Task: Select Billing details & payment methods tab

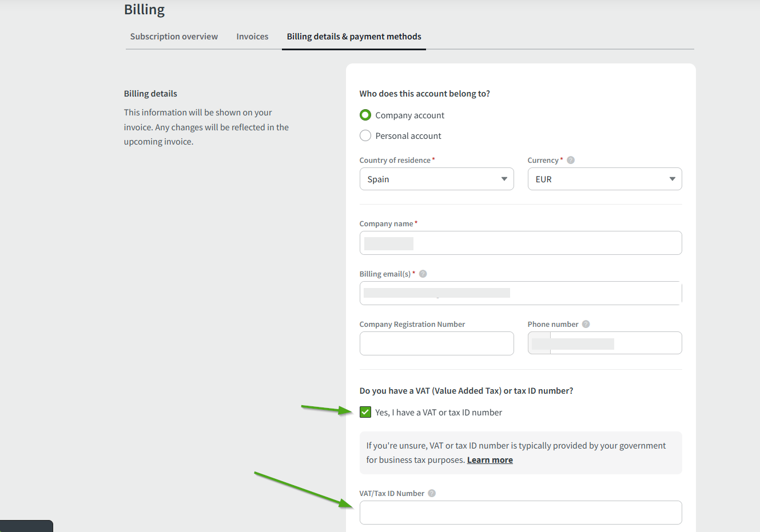Action: [353, 37]
